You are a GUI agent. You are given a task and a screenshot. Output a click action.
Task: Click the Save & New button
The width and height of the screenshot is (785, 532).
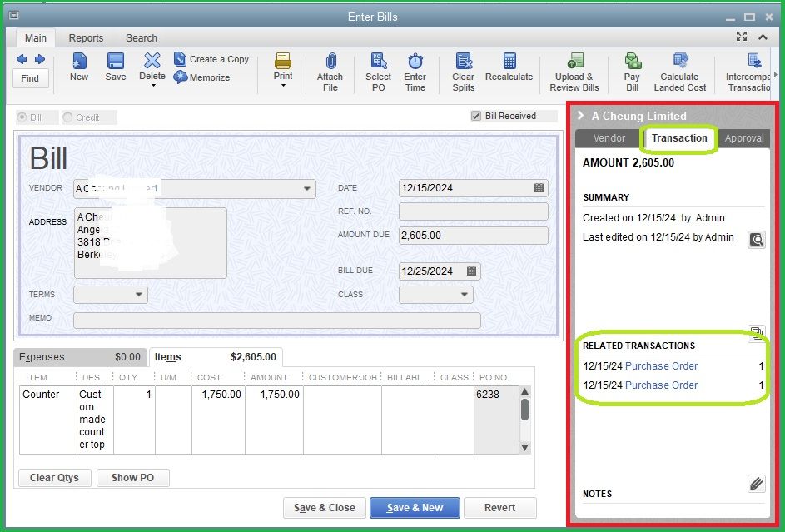[x=415, y=508]
